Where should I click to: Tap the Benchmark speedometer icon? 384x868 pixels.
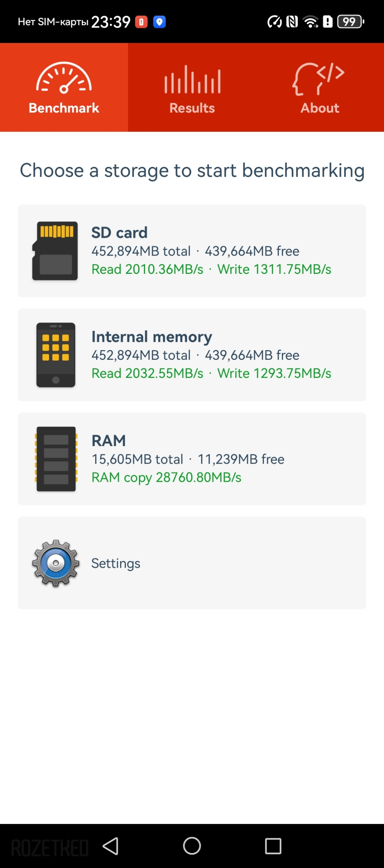(64, 78)
